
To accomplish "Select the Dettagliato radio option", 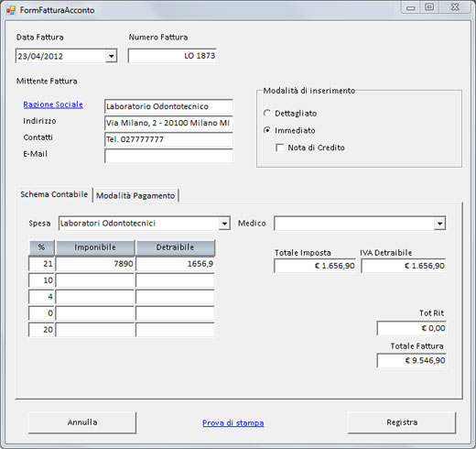I will 267,114.
